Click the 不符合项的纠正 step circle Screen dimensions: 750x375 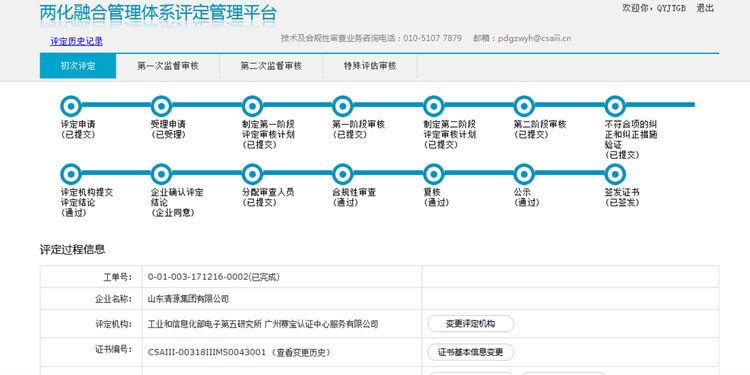[x=615, y=106]
